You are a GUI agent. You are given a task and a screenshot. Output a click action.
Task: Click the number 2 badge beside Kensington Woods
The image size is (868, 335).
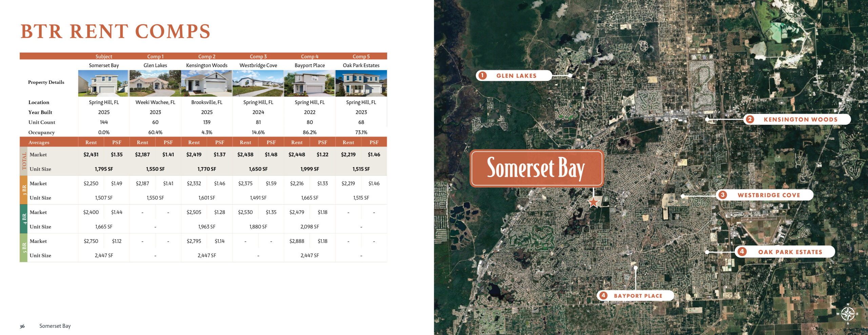pos(750,119)
